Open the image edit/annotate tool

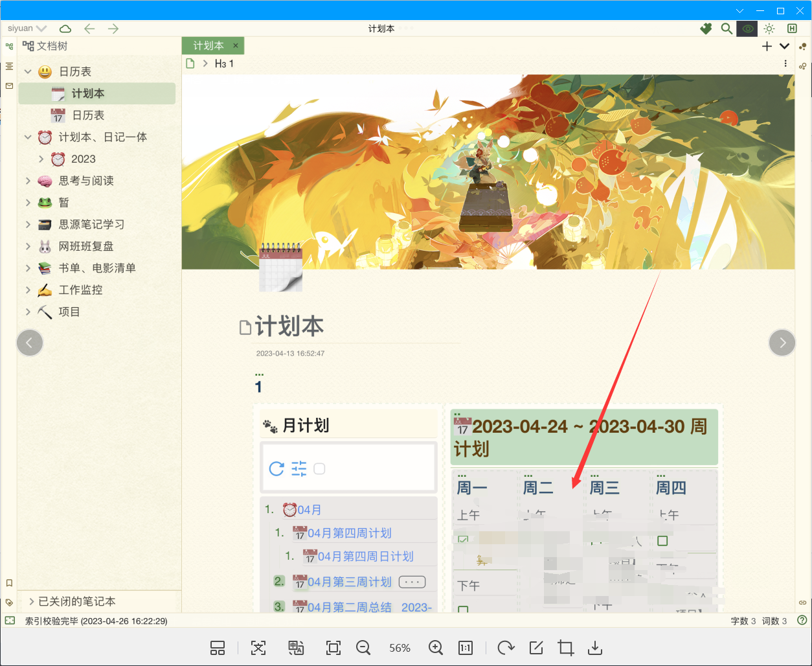536,648
